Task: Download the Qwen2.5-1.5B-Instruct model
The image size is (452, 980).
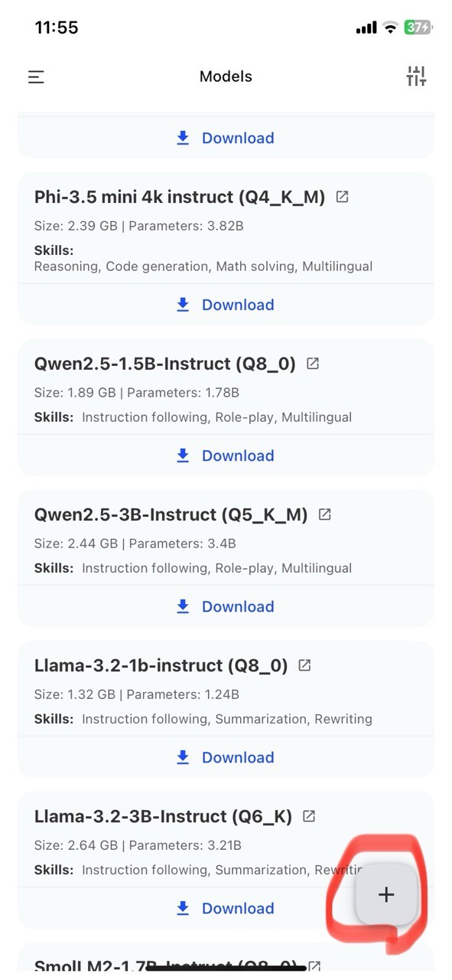Action: (226, 456)
